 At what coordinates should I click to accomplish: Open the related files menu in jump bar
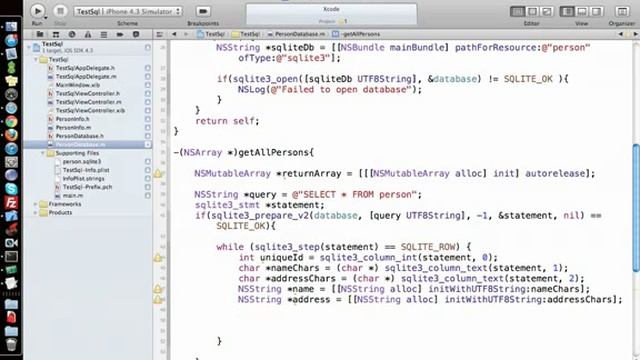coord(160,34)
